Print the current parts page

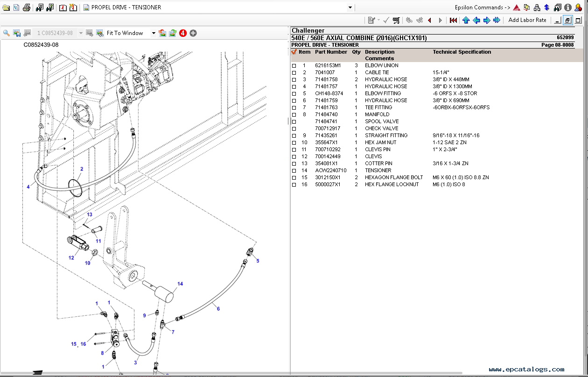pyautogui.click(x=27, y=7)
